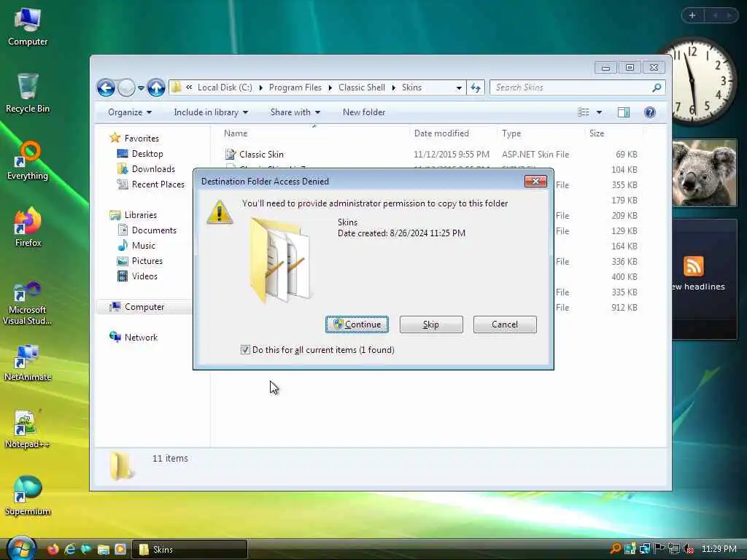The height and width of the screenshot is (560, 747).
Task: Open the RSS feed headlines gadget
Action: pyautogui.click(x=704, y=279)
